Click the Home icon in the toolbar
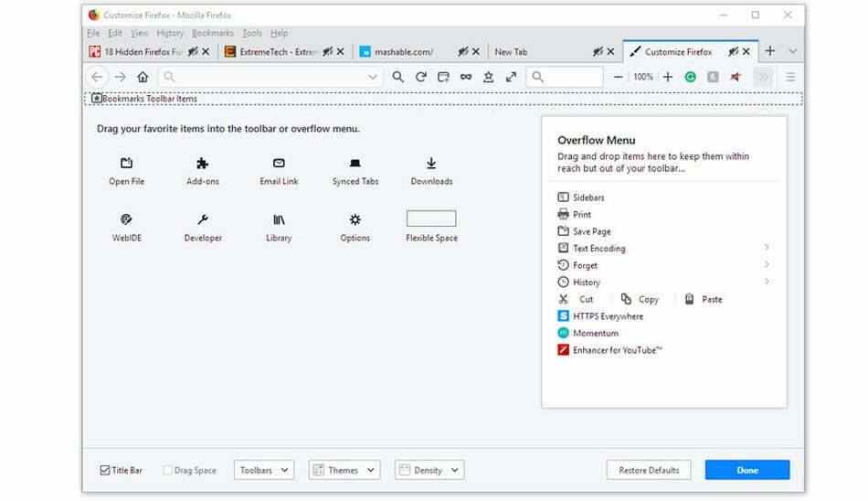This screenshot has height=501, width=868. point(143,77)
